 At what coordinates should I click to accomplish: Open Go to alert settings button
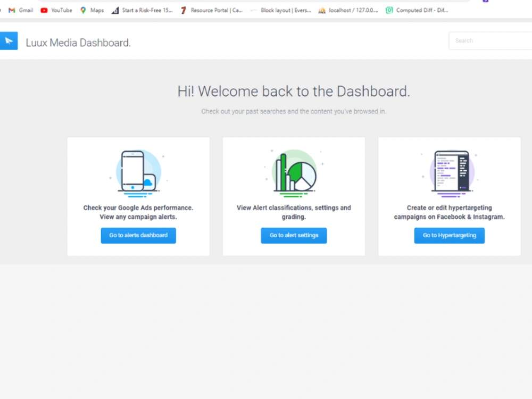click(294, 236)
